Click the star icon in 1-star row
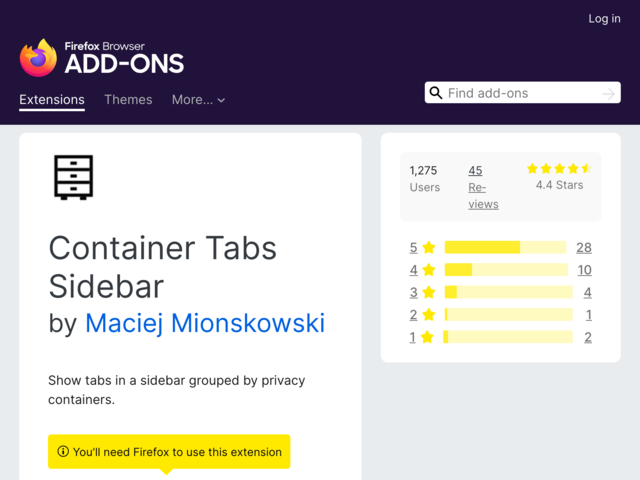Image resolution: width=640 pixels, height=480 pixels. 427,337
